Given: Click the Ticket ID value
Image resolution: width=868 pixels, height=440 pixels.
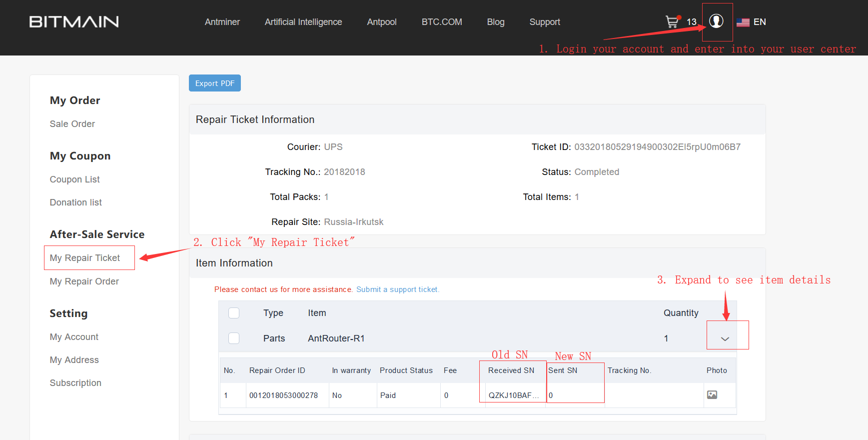Looking at the screenshot, I should click(658, 147).
